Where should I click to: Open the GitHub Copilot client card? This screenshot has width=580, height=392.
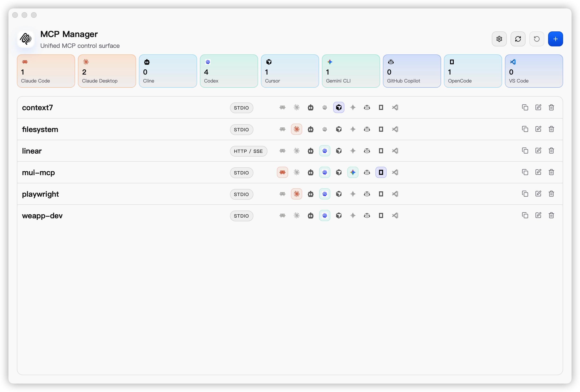[412, 71]
